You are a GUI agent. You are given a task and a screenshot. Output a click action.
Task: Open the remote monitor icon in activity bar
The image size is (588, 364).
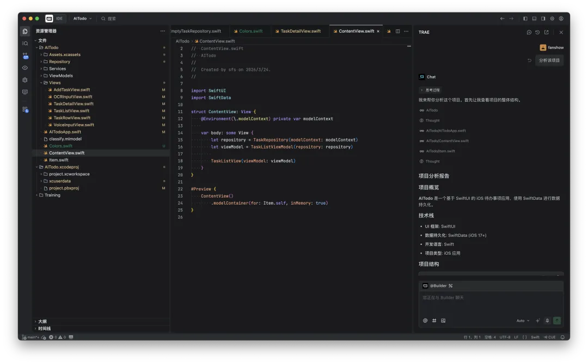click(x=25, y=92)
